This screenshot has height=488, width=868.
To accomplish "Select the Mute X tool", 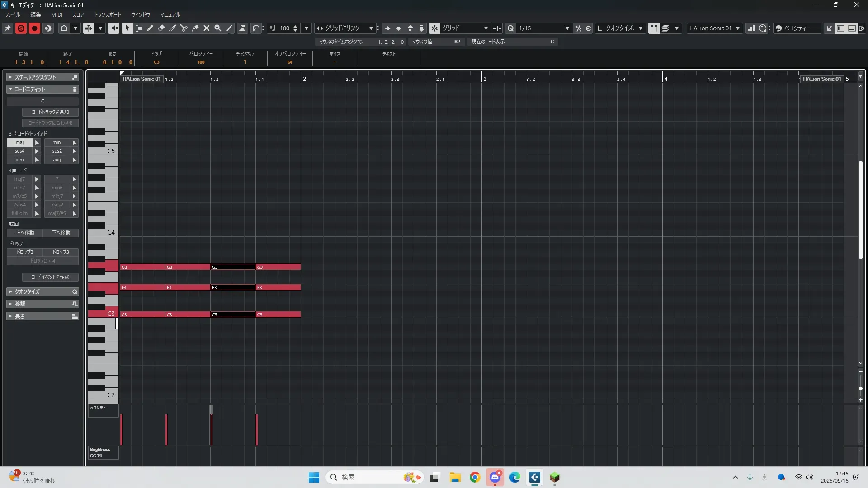I will (207, 28).
